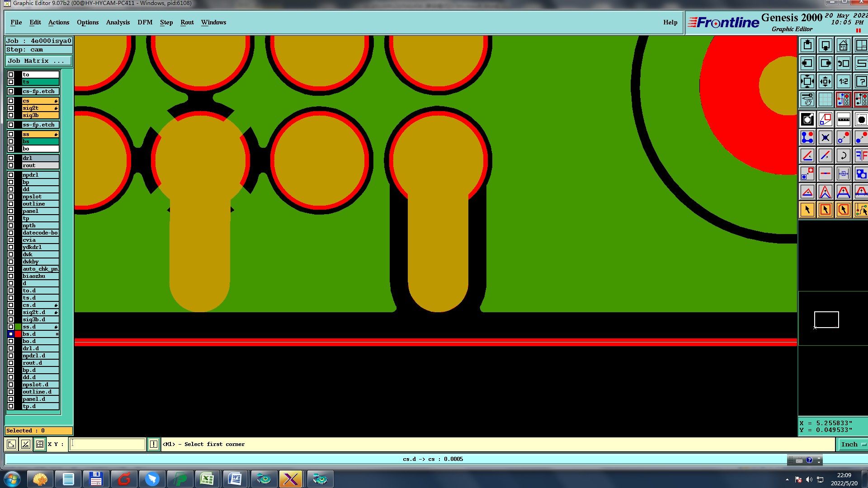This screenshot has height=488, width=868.
Task: Select the mirror FF tool icon
Action: coord(861,156)
